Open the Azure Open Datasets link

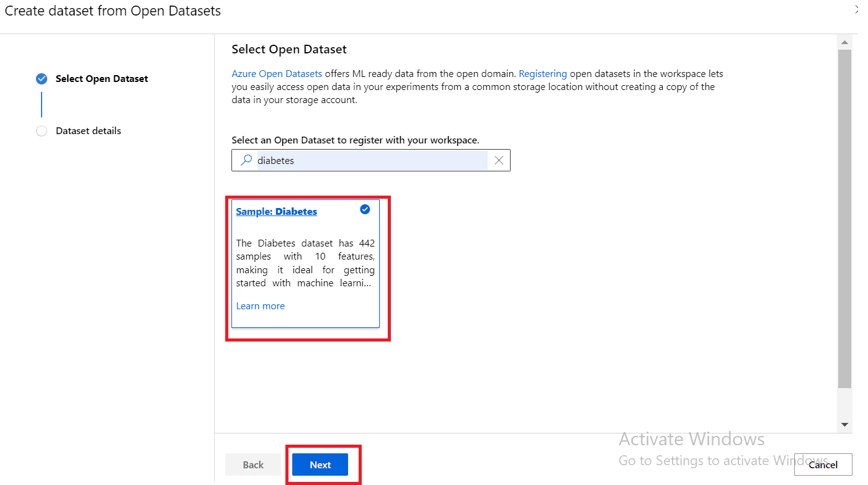point(277,73)
